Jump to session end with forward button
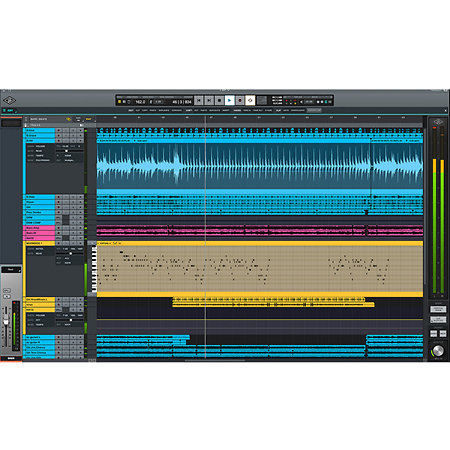Viewport: 450px width, 450px height. click(x=209, y=100)
